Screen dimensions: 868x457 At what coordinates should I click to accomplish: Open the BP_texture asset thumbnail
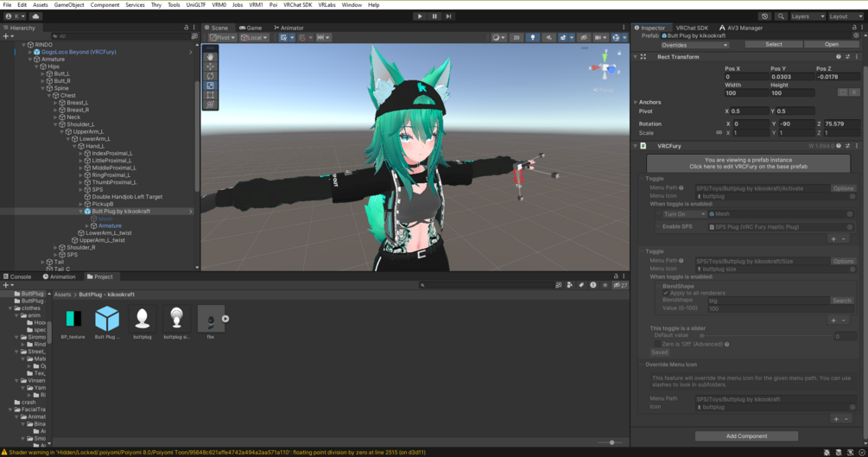coord(73,319)
